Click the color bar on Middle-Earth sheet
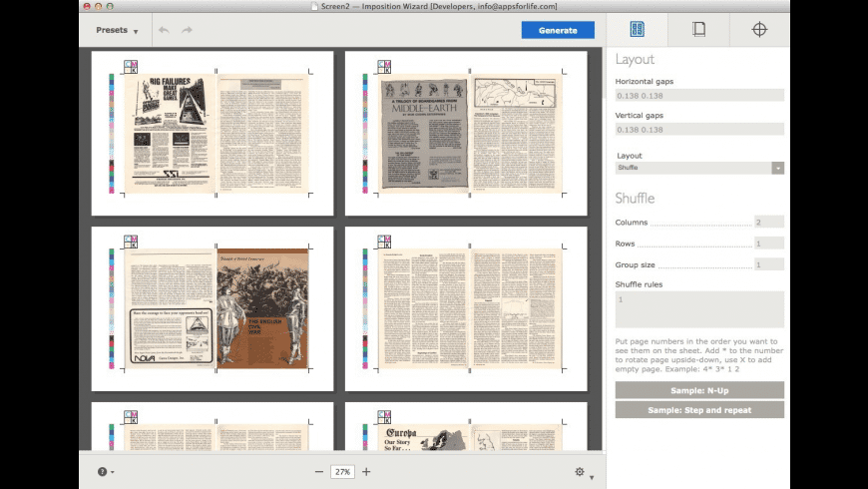Image resolution: width=868 pixels, height=489 pixels. 365,134
